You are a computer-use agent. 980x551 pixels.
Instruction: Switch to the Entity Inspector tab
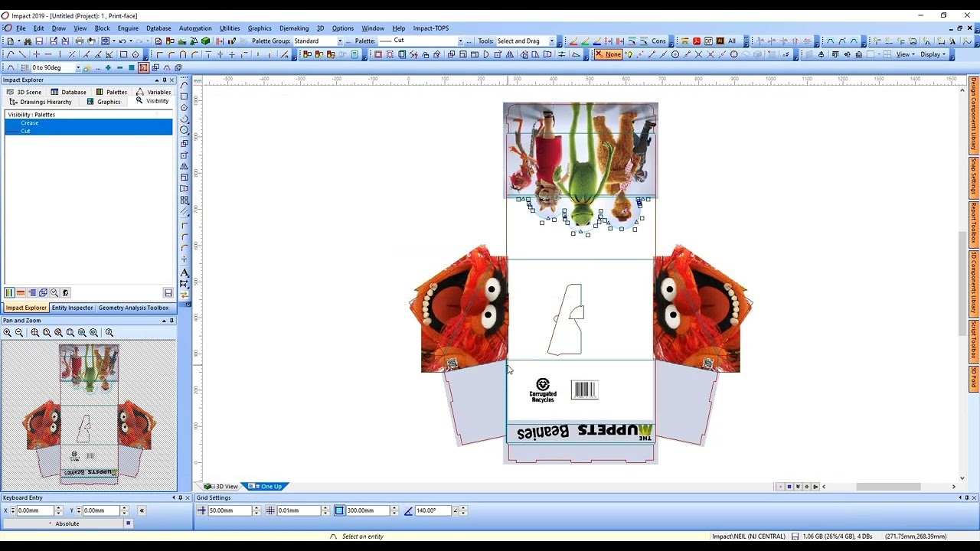(72, 308)
